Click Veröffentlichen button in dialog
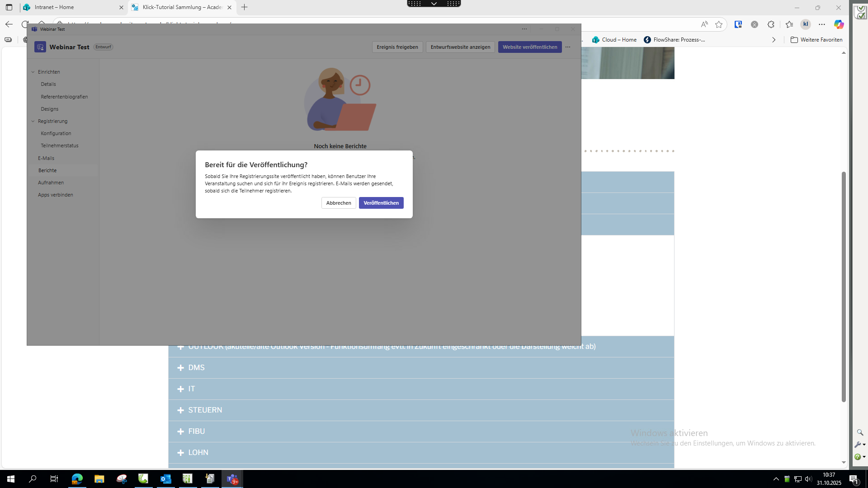Screen dimensions: 868x488 [381, 203]
